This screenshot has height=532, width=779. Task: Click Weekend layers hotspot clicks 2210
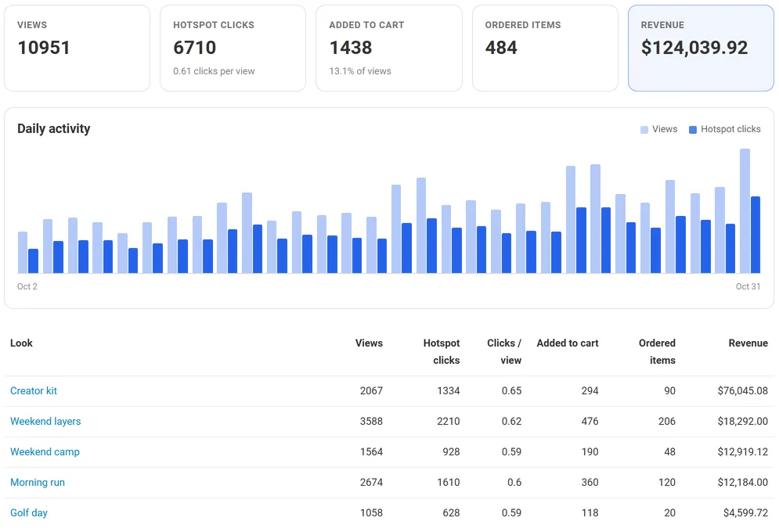(449, 422)
